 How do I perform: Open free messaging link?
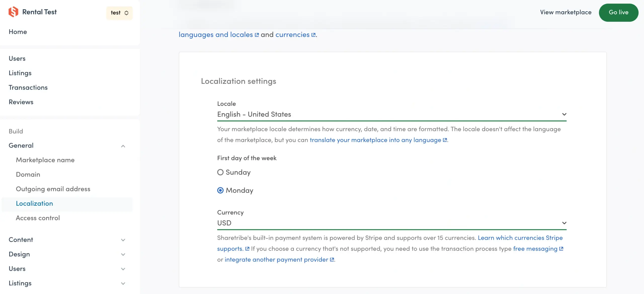535,249
